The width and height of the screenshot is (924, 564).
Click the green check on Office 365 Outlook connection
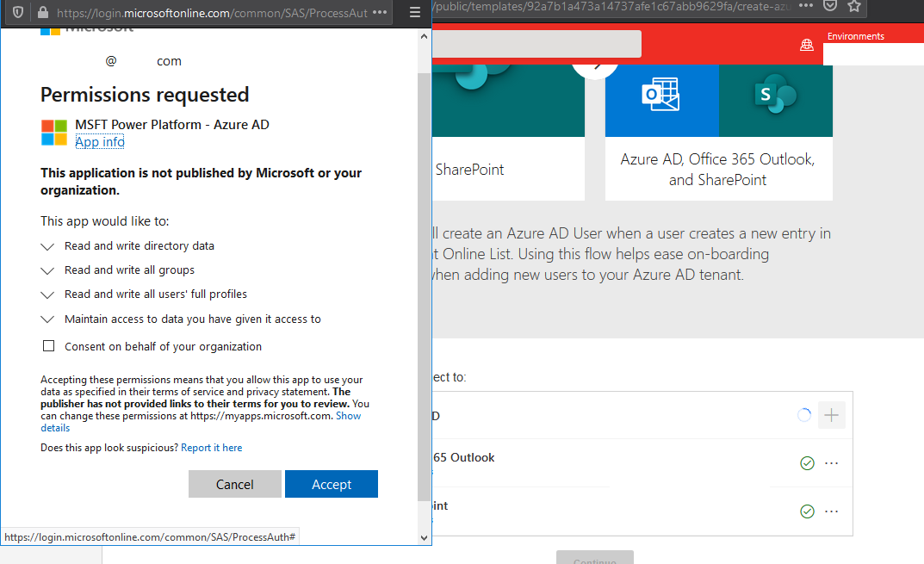pyautogui.click(x=807, y=462)
